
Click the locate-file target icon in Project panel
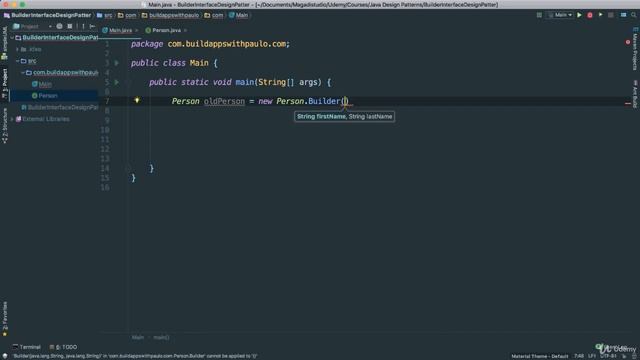(59, 26)
